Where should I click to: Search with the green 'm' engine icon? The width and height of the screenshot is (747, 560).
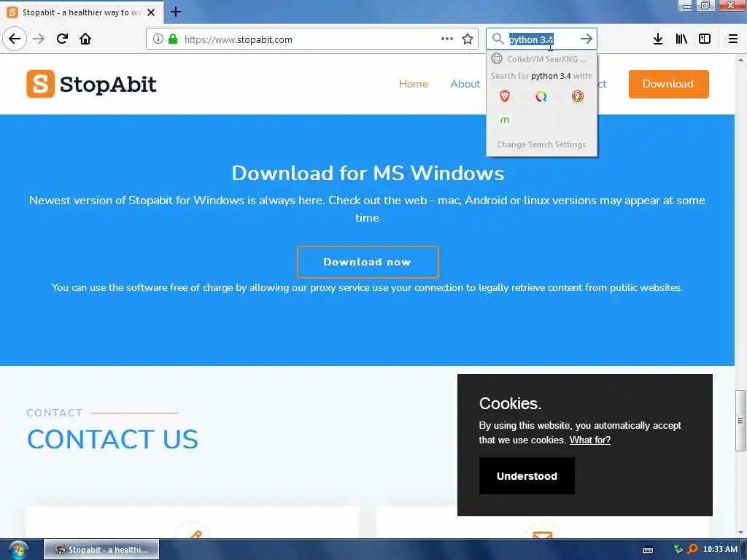coord(505,120)
